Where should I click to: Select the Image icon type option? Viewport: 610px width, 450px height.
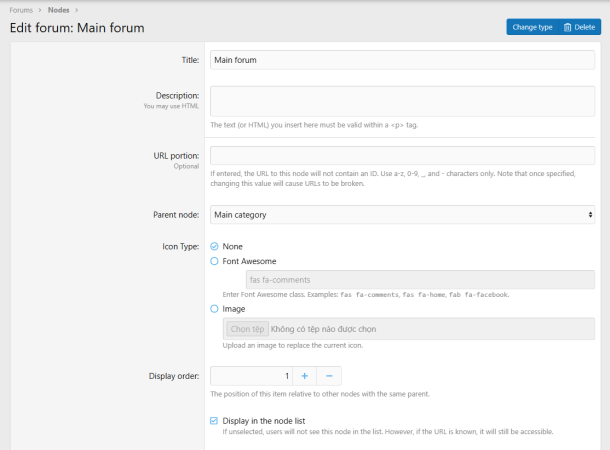click(214, 309)
